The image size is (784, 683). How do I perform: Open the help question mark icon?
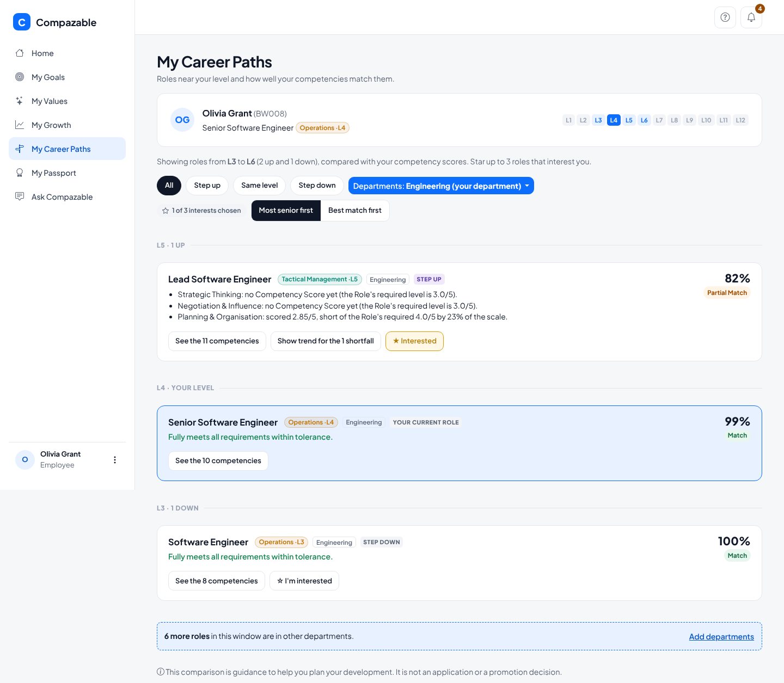pyautogui.click(x=725, y=17)
